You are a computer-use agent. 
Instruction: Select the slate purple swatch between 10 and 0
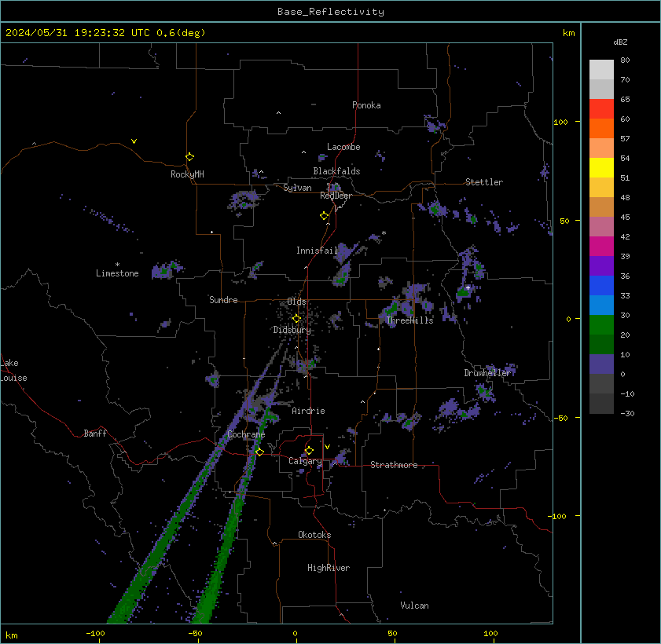(x=601, y=364)
